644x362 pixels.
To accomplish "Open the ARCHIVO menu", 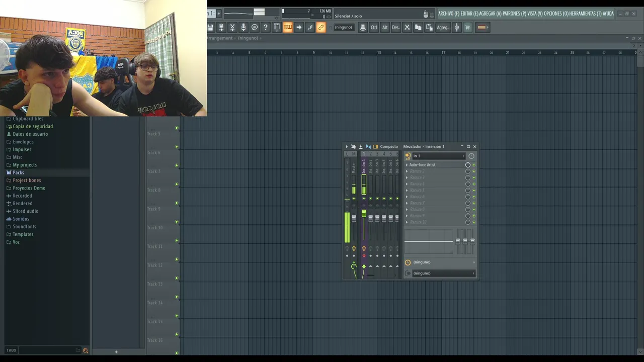I will tap(449, 14).
